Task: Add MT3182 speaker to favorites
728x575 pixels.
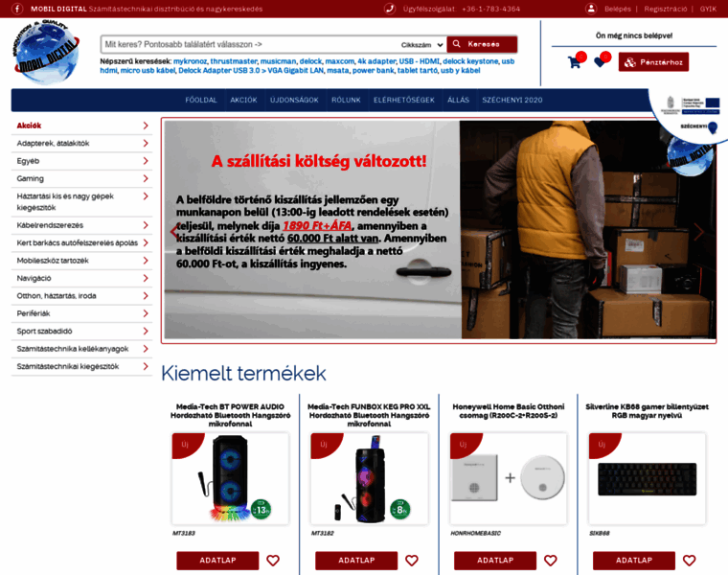Action: [x=412, y=561]
